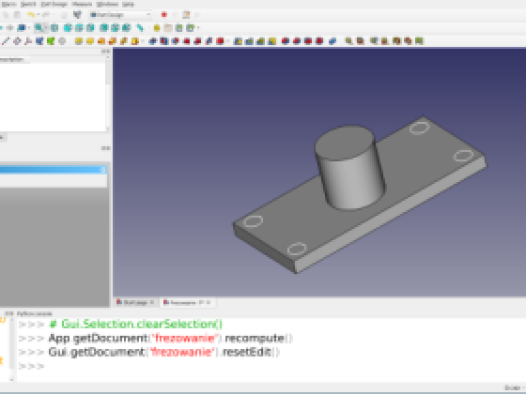Select the Additive pipe tool
Image resolution: width=526 pixels, height=394 pixels.
(x=112, y=41)
